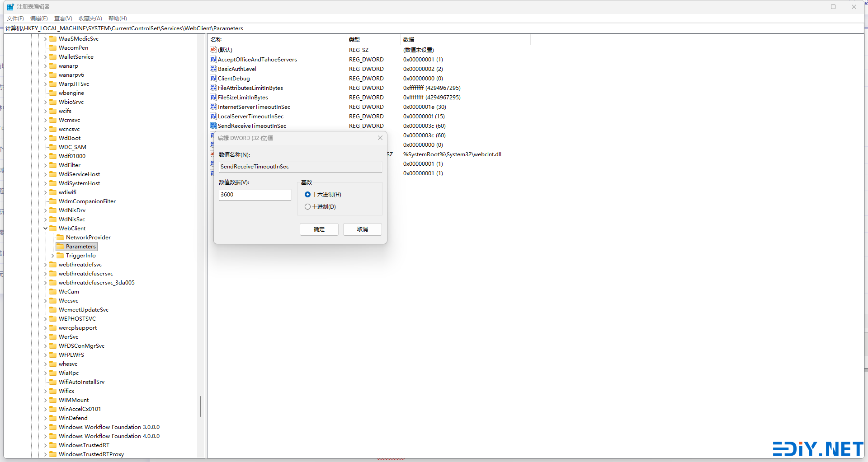
Task: Click the Registry Editor app icon in title bar
Action: pyautogui.click(x=10, y=7)
